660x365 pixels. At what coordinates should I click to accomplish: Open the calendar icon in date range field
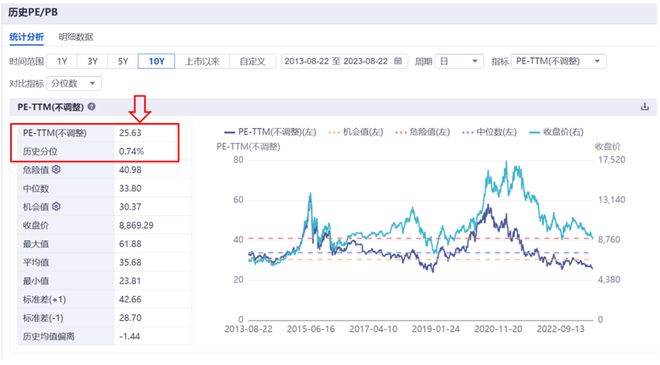coord(398,61)
